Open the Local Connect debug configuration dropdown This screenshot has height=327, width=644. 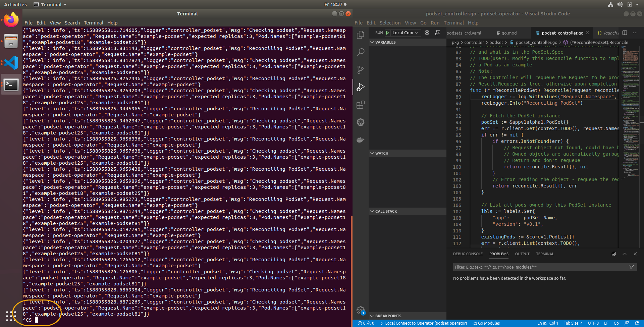pyautogui.click(x=405, y=33)
